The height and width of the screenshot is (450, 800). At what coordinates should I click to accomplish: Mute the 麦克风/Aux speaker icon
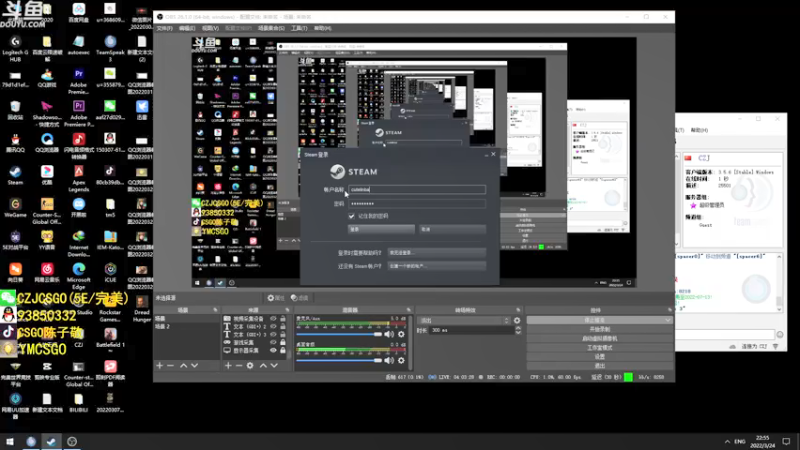(389, 334)
